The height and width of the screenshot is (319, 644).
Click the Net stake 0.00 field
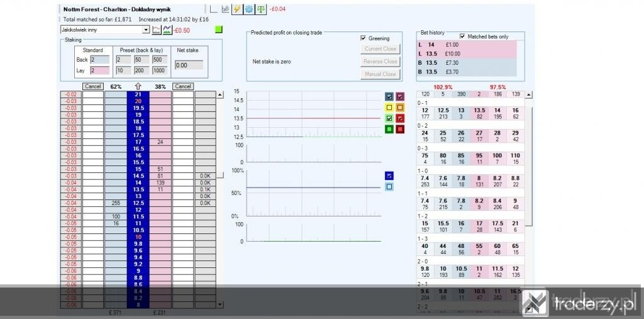click(189, 65)
